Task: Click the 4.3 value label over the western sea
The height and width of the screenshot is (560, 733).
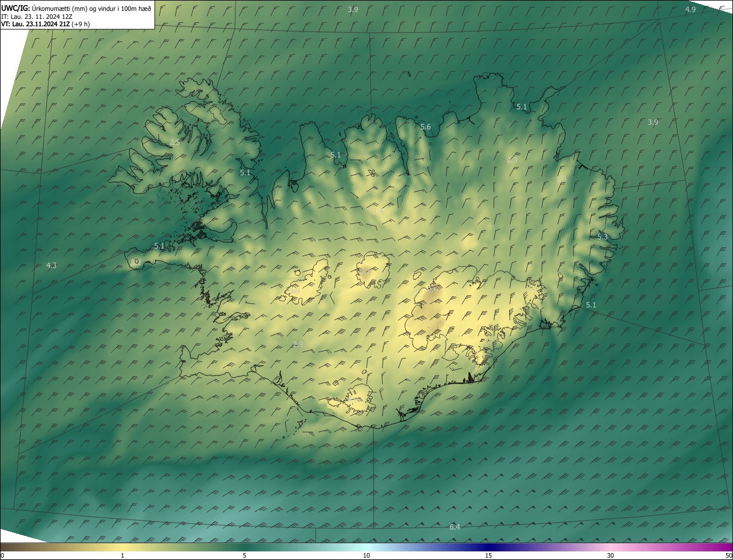Action: coord(52,265)
